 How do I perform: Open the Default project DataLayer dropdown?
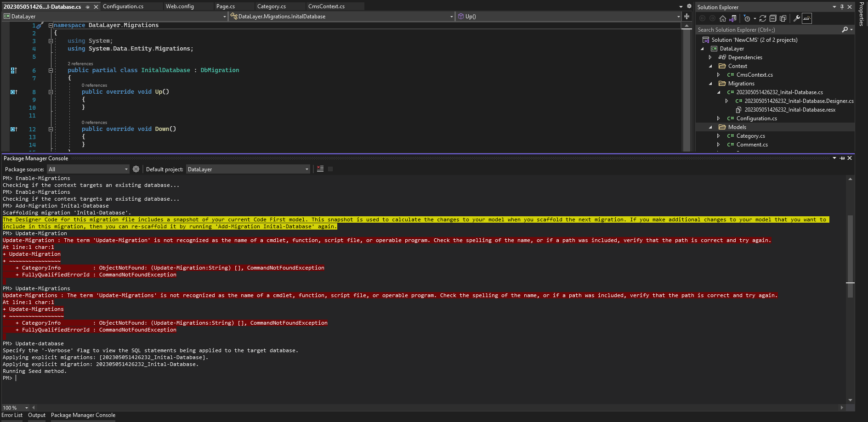[248, 169]
